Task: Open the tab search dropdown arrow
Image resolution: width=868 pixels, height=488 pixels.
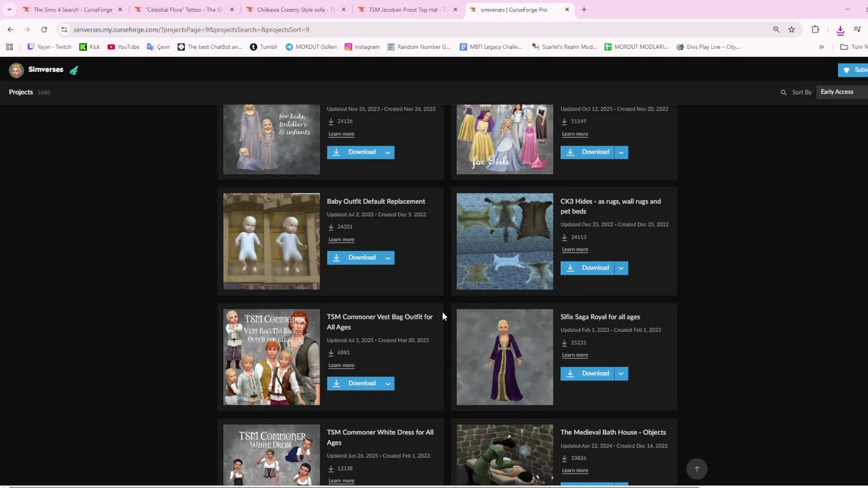Action: [x=9, y=9]
